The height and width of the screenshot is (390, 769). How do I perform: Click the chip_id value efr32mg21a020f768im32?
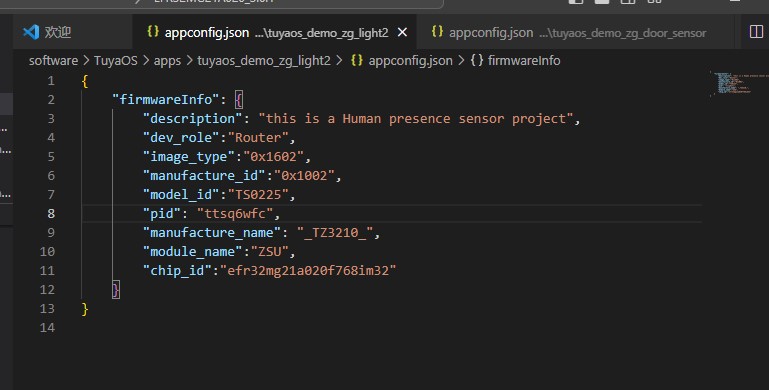click(x=308, y=270)
